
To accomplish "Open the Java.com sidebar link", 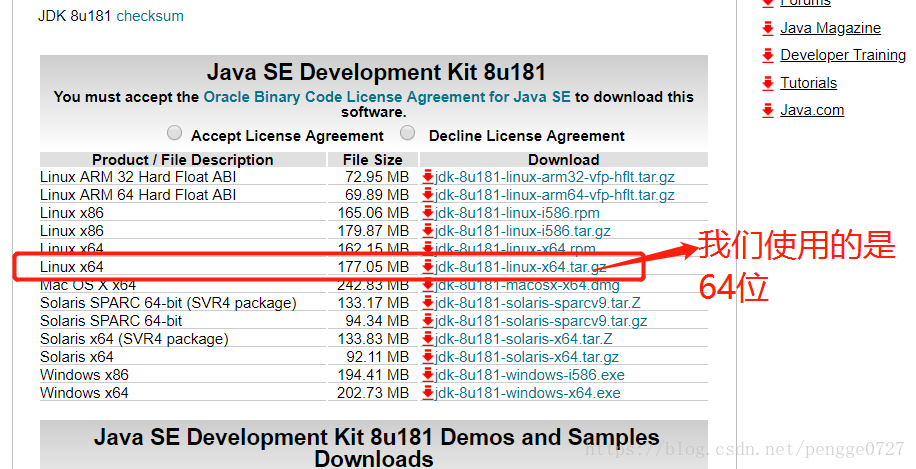I will click(x=812, y=110).
